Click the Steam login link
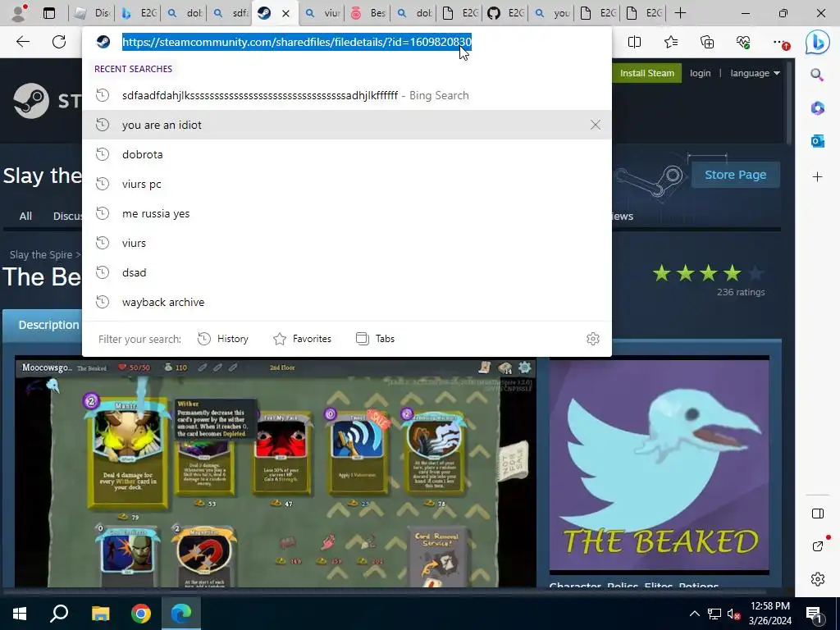Screen dimensions: 840x630 [701, 73]
